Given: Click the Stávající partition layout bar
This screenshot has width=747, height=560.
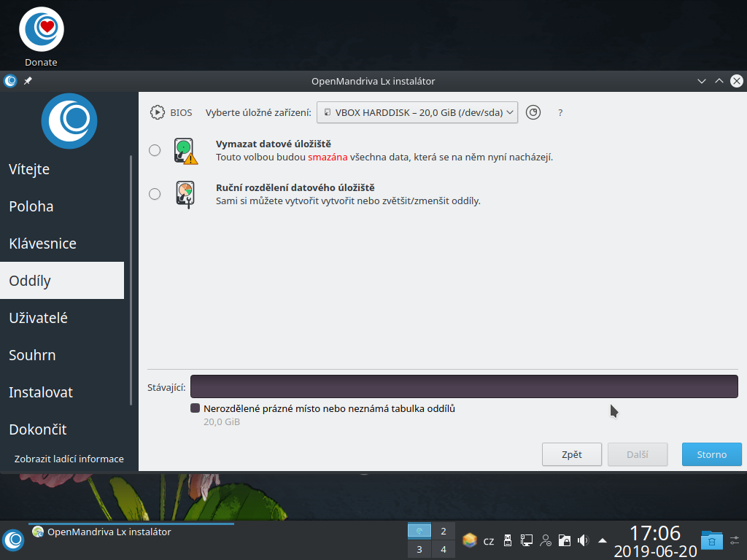Looking at the screenshot, I should [465, 386].
